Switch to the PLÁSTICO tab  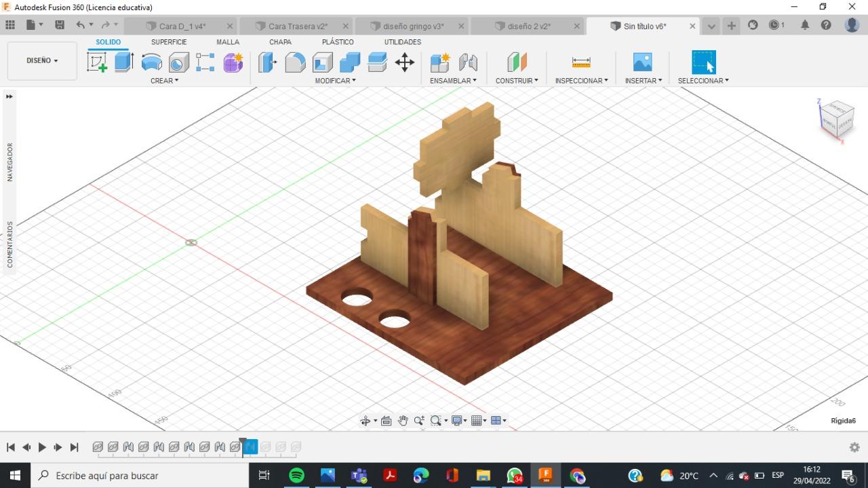point(338,42)
